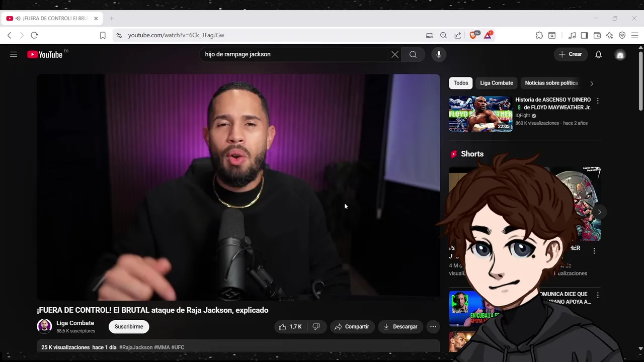Open more actions ellipsis under video
The width and height of the screenshot is (644, 362).
[x=433, y=327]
